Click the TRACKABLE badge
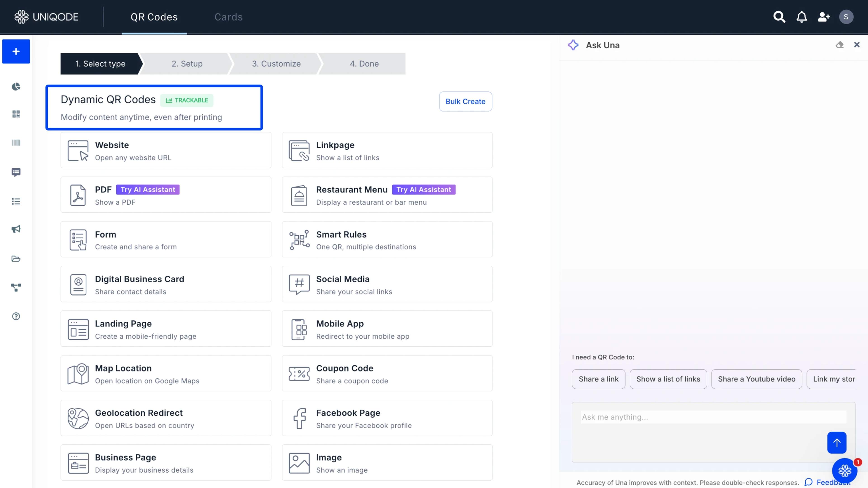868x488 pixels. click(x=187, y=100)
